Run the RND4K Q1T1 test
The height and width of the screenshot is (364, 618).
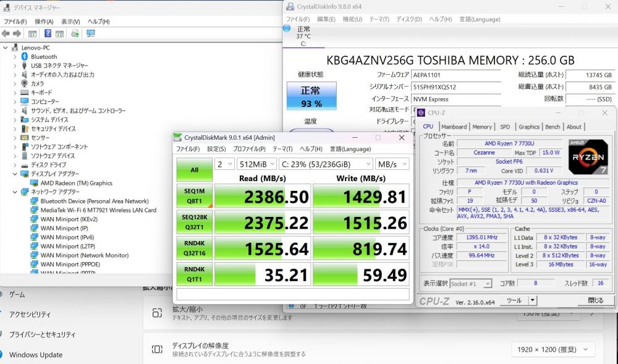coord(194,274)
